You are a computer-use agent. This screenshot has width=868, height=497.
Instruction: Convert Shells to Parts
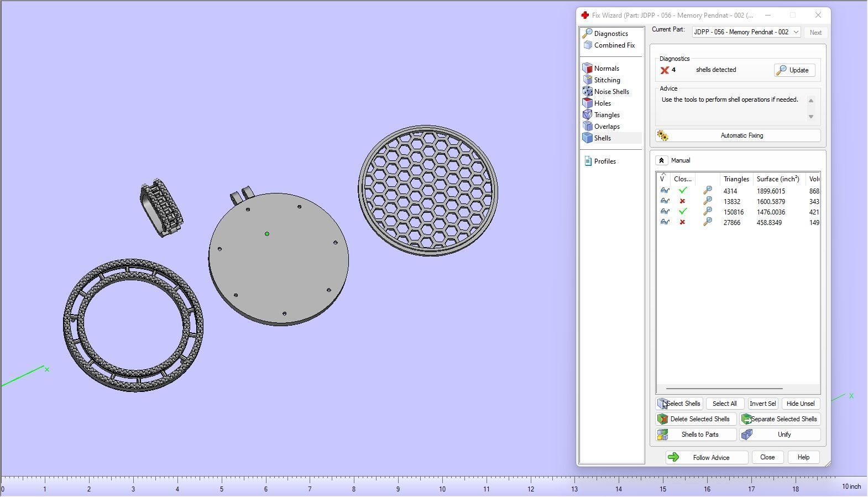coord(696,435)
